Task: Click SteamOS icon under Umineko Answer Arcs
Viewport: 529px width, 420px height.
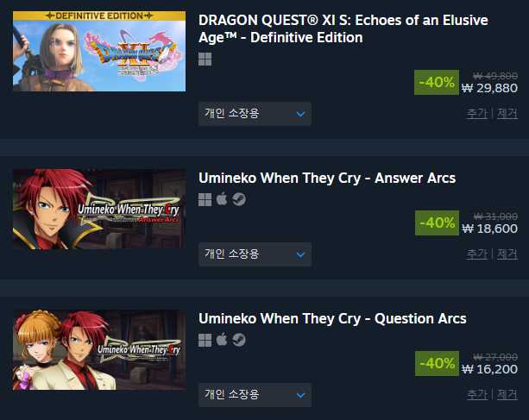Action: 239,199
